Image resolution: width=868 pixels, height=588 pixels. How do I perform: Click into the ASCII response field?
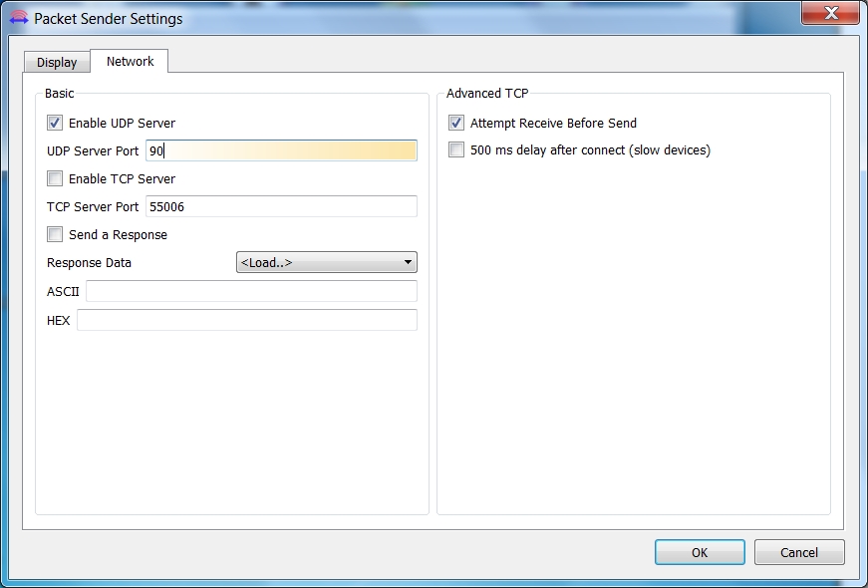(x=251, y=291)
